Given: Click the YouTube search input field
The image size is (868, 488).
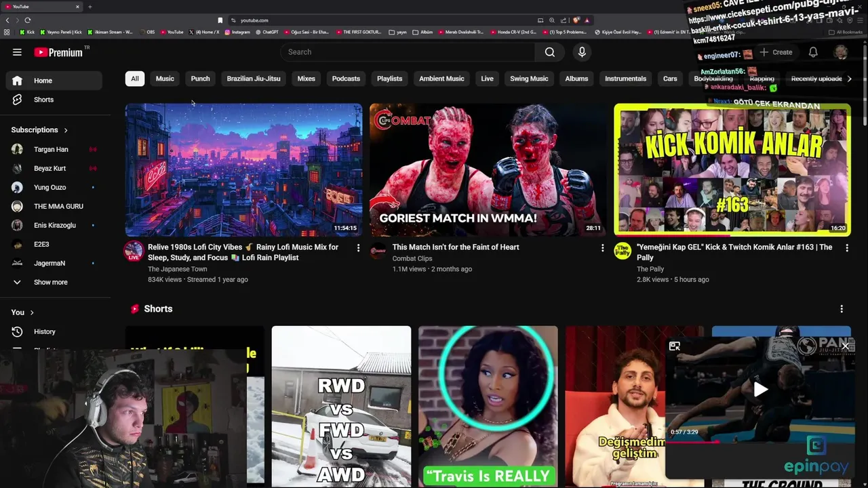Looking at the screenshot, I should [x=408, y=52].
